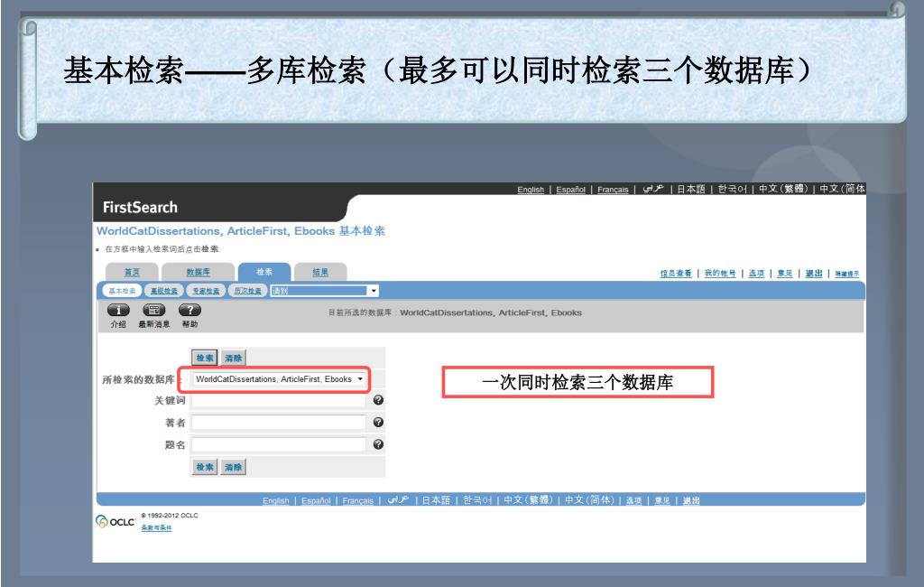Switch language to English in header
Screen dimensions: 924x587
[531, 190]
